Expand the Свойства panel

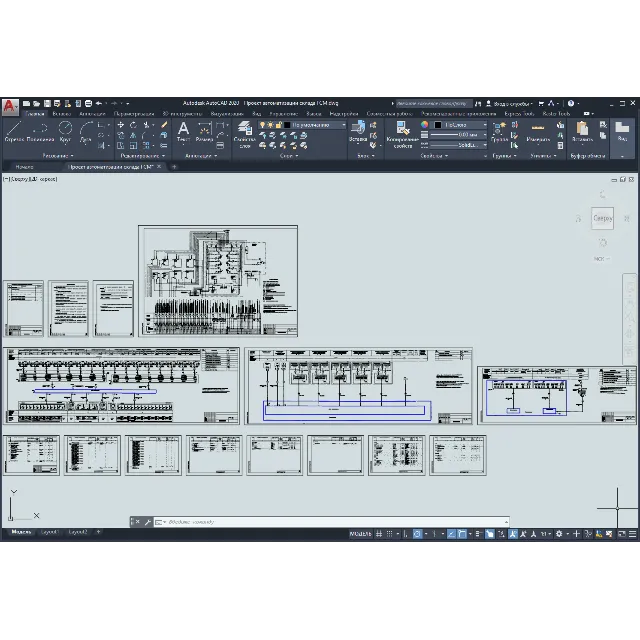pos(434,156)
